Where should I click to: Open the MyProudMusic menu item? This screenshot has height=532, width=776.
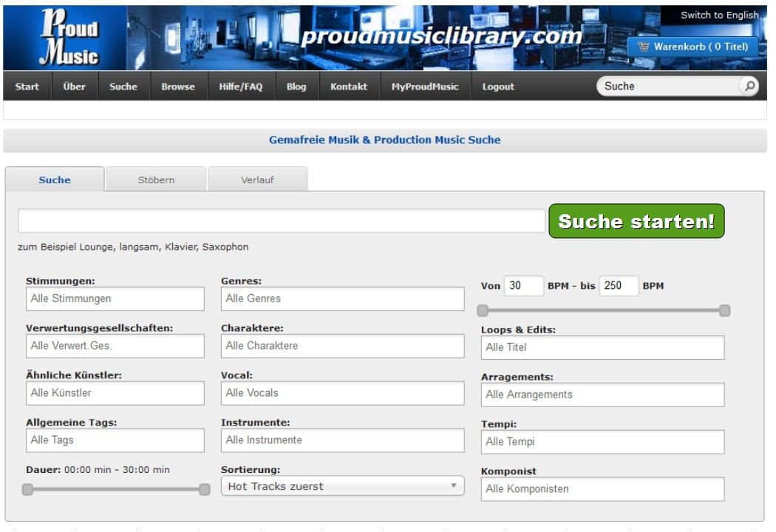(425, 86)
